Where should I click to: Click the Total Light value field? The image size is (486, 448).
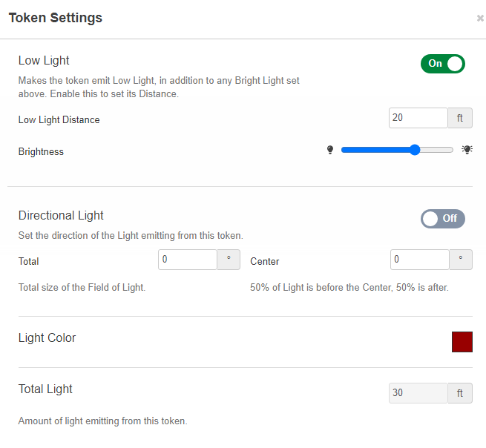(x=418, y=393)
